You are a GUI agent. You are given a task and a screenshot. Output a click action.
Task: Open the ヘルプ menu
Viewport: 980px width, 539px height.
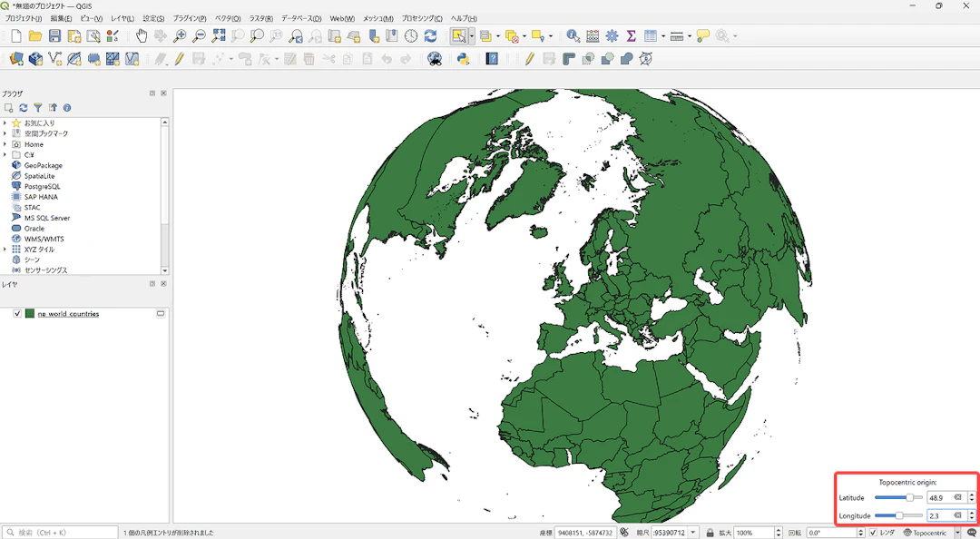[x=463, y=19]
